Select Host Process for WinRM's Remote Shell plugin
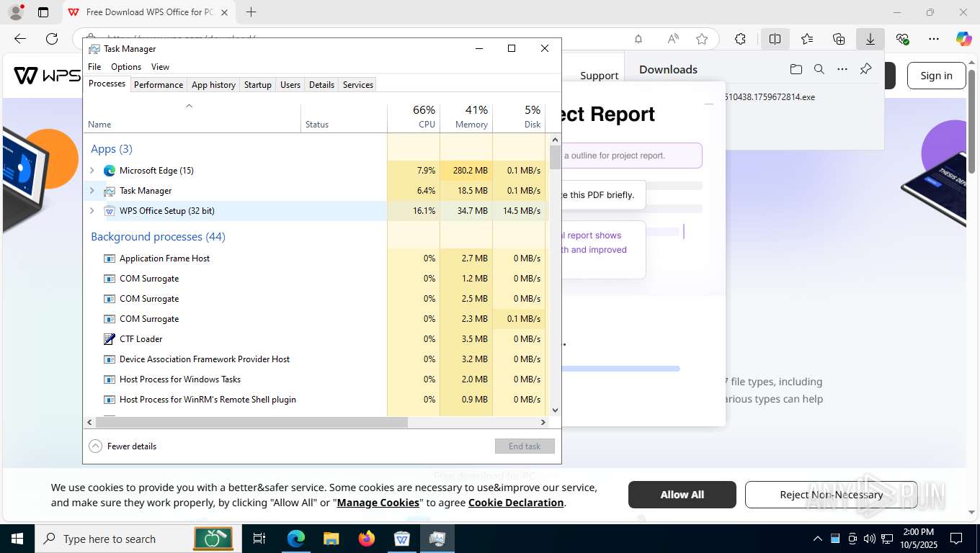 316,400
